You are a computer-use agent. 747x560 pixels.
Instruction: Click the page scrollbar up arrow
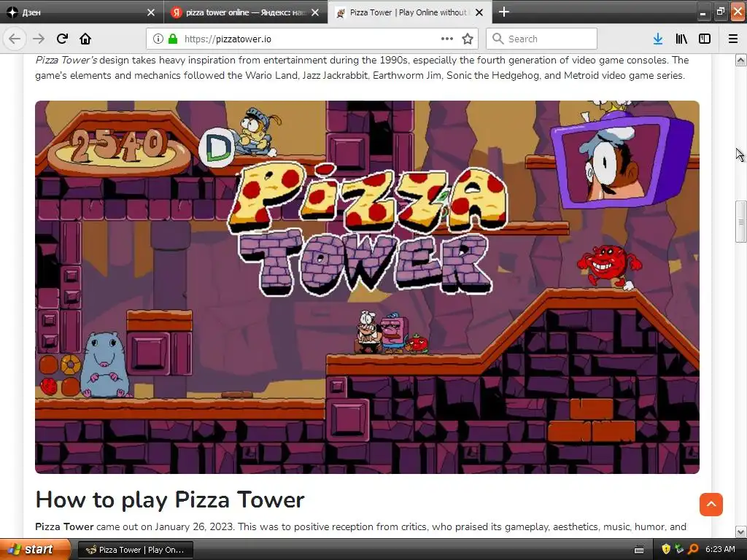(x=741, y=60)
